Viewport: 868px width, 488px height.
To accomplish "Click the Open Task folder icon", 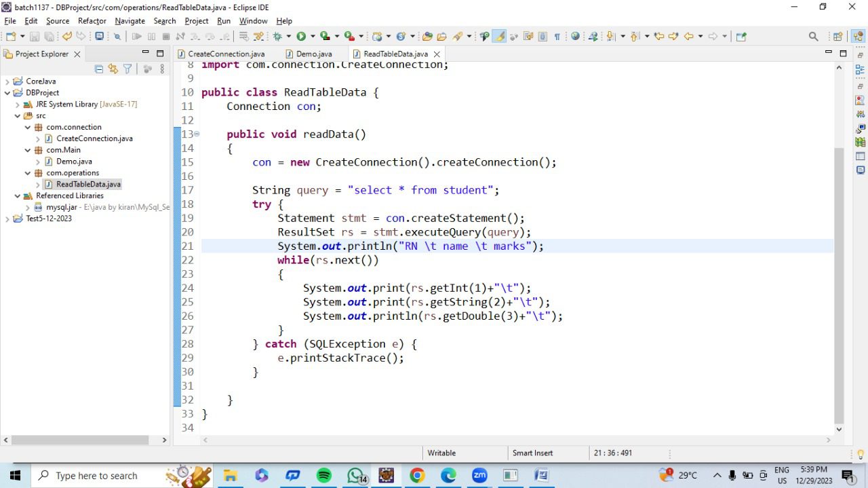I will [442, 37].
